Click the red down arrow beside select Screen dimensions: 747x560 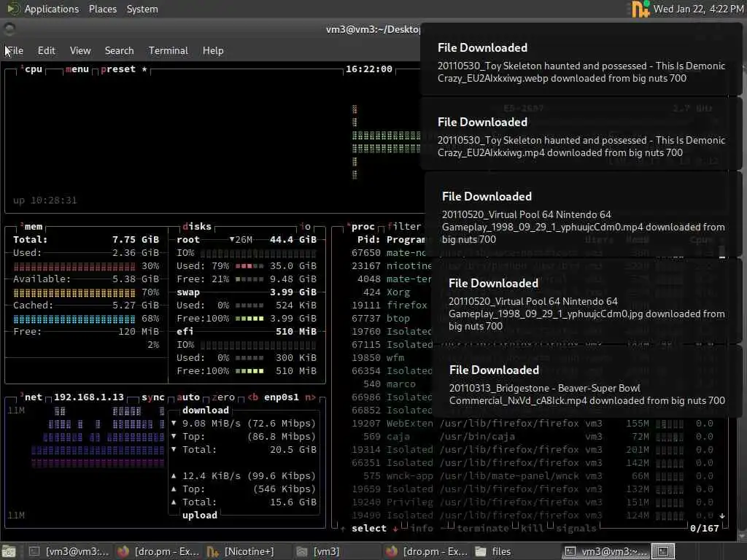(395, 528)
